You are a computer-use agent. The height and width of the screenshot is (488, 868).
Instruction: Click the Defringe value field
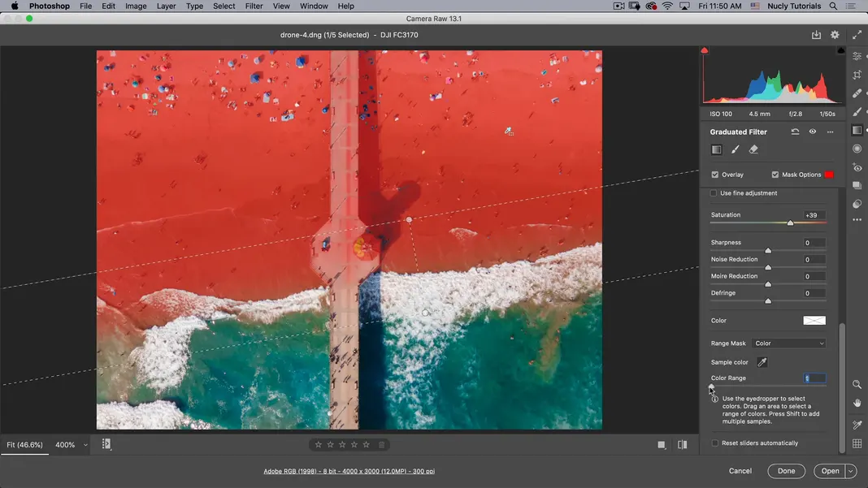click(814, 293)
